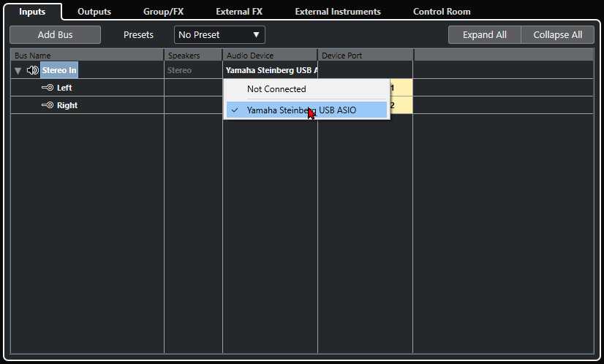
Task: Click the Right channel connector icon
Action: pyautogui.click(x=48, y=105)
